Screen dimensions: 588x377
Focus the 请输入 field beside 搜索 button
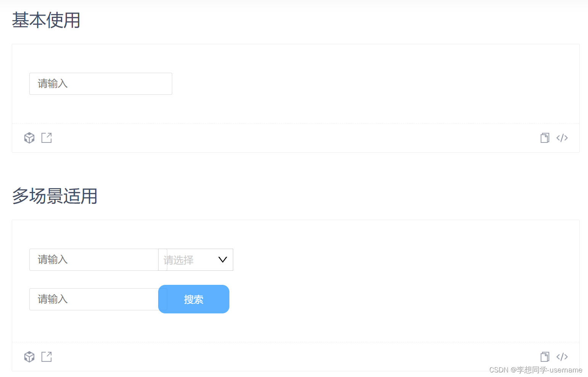point(94,299)
